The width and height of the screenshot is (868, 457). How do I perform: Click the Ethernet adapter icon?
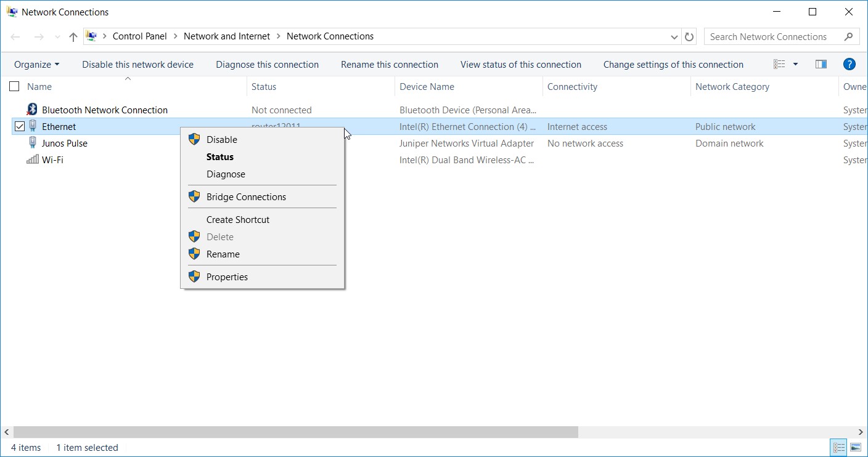[33, 126]
